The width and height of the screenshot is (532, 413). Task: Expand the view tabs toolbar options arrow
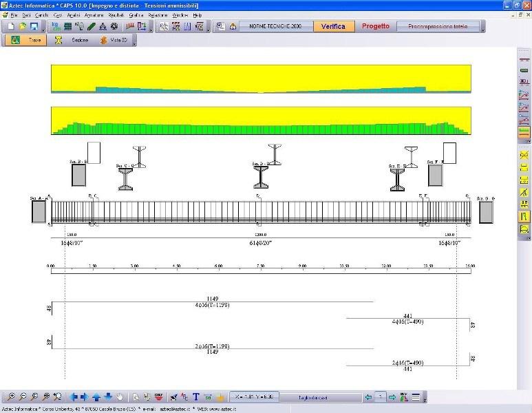[134, 41]
